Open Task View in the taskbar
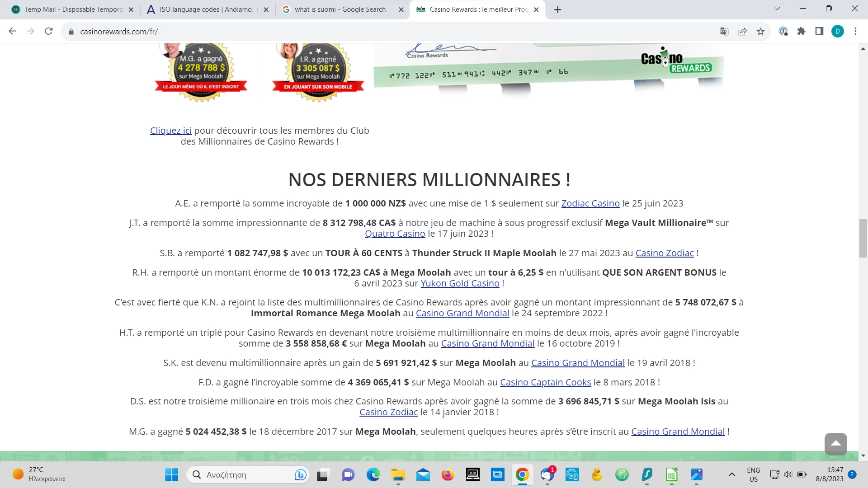Viewport: 868px width, 488px height. 322,474
